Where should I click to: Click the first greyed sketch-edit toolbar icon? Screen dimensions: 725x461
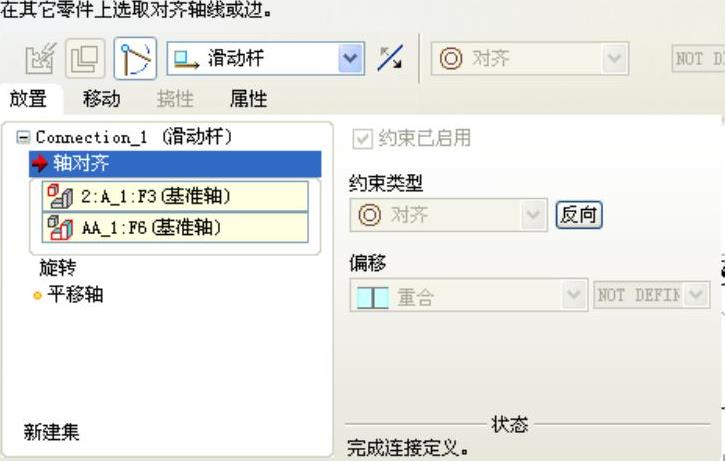[x=41, y=58]
